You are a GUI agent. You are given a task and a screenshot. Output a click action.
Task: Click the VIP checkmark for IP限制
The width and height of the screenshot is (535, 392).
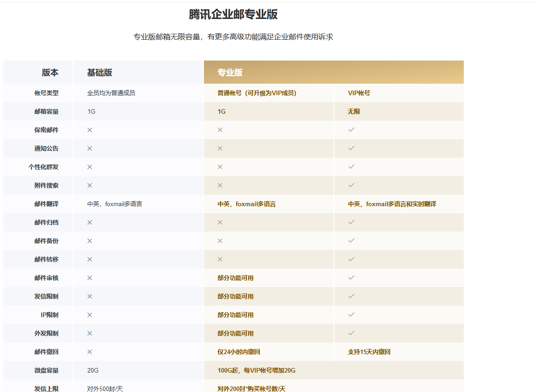(x=351, y=315)
